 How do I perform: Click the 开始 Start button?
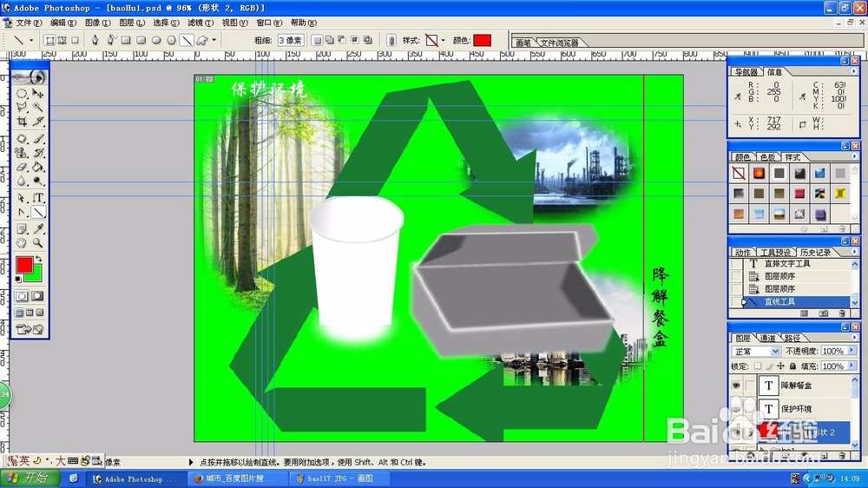click(31, 478)
